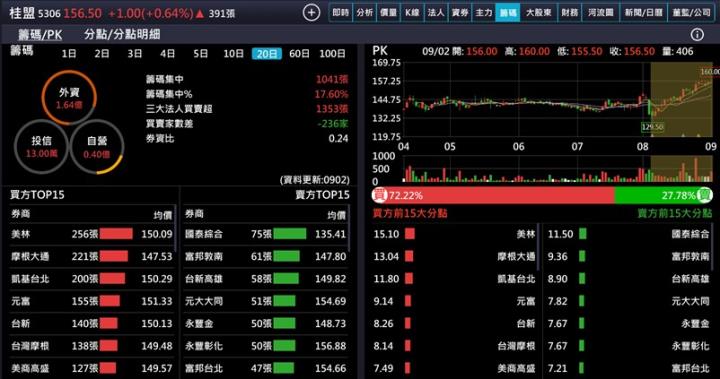This screenshot has height=379, width=720.
Task: Select the 60日 period option
Action: [x=299, y=54]
